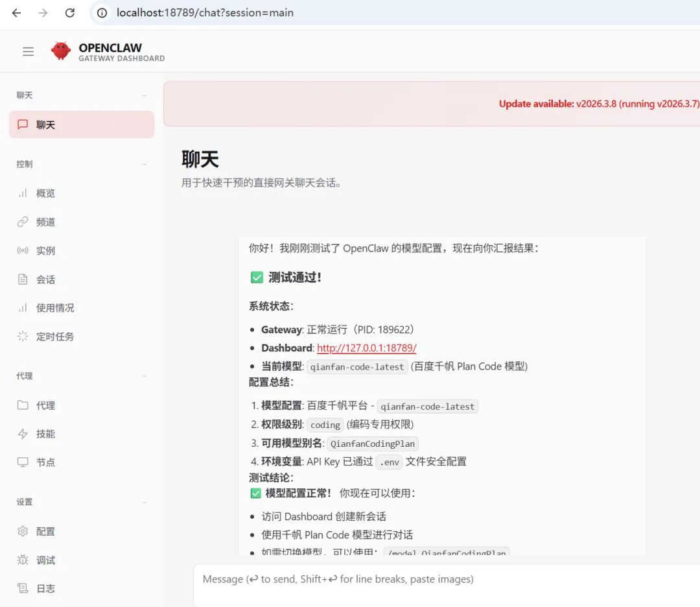This screenshot has width=700, height=607.
Task: Open the 节点 nodes page
Action: [x=82, y=462]
